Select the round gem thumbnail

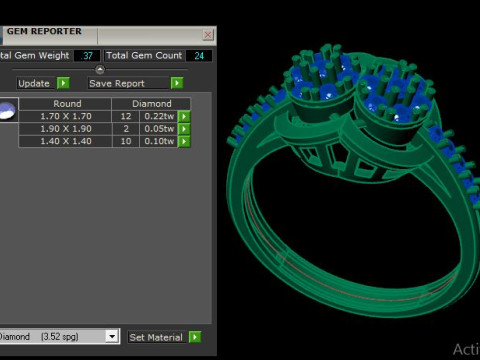[8, 110]
